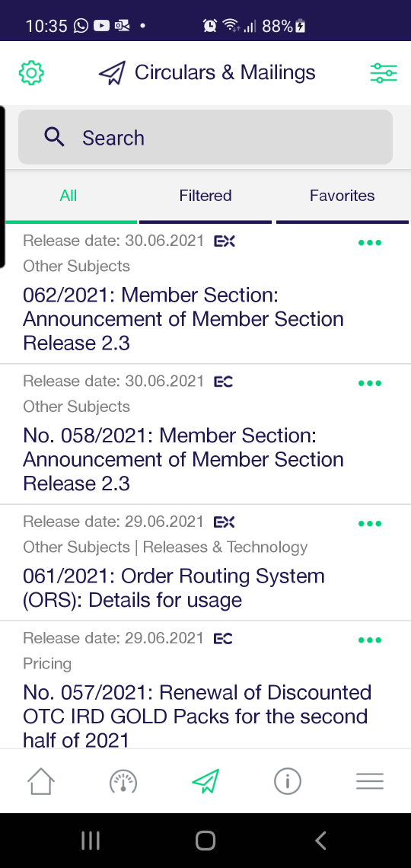The image size is (411, 868).
Task: Open the hamburger menu icon
Action: (369, 781)
